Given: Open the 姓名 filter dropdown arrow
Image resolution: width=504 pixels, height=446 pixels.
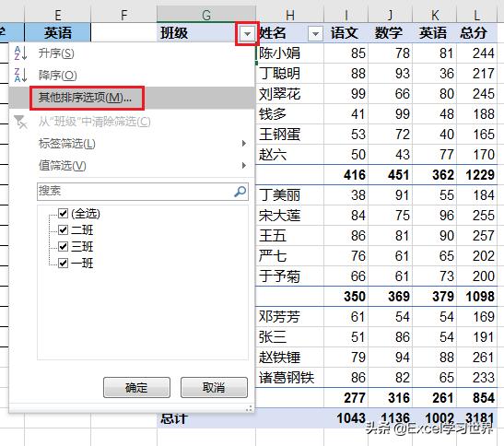Looking at the screenshot, I should (315, 33).
